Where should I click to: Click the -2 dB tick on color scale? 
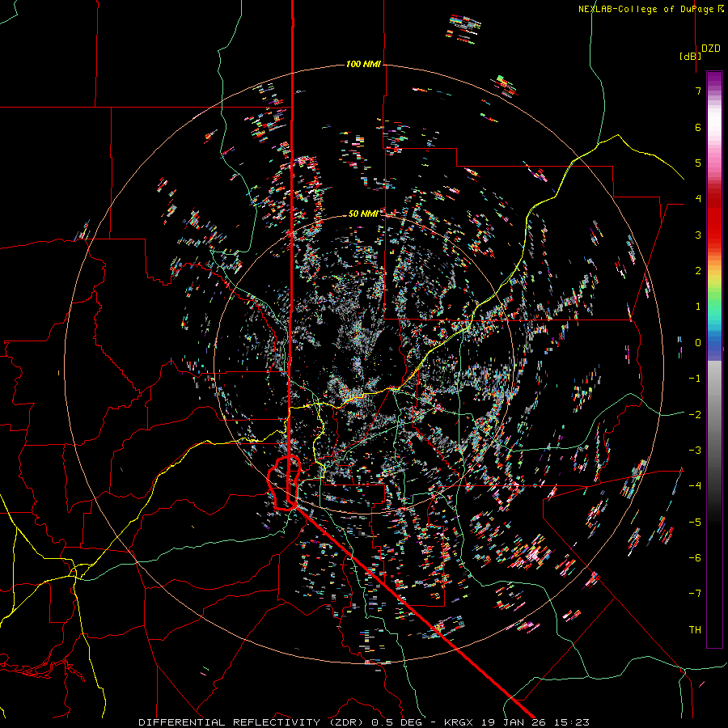pyautogui.click(x=695, y=414)
